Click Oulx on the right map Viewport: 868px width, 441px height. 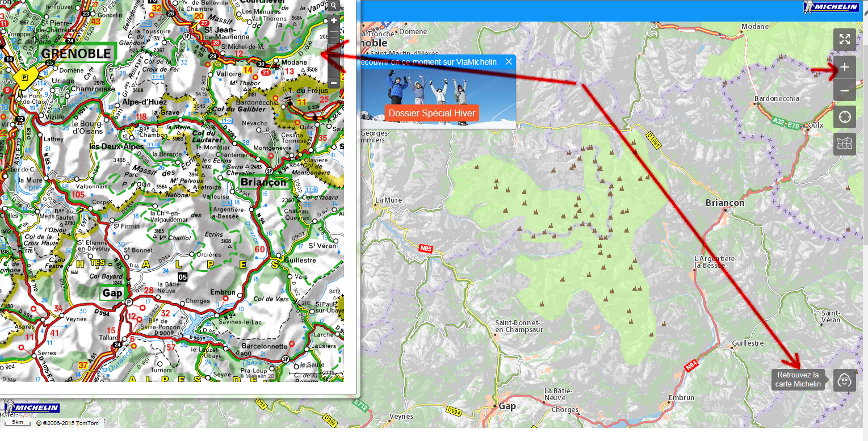point(815,125)
